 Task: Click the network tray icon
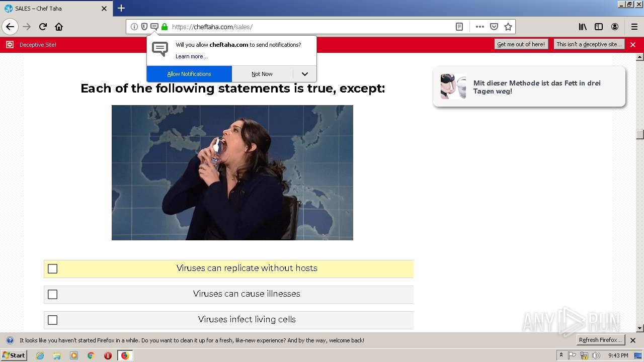[584, 355]
